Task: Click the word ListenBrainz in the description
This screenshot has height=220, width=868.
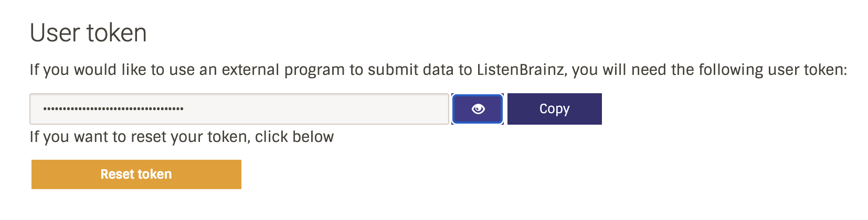Action: (x=520, y=70)
